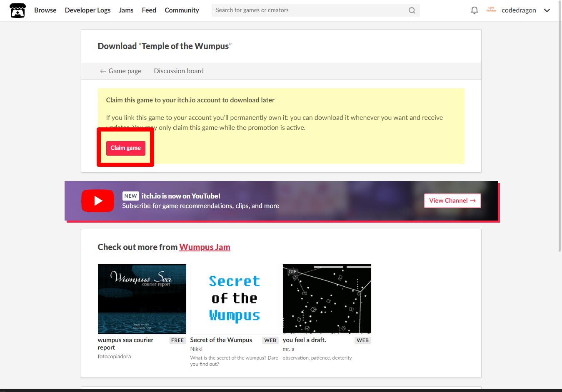Open the Feed page
Image resolution: width=562 pixels, height=392 pixels.
coord(149,10)
